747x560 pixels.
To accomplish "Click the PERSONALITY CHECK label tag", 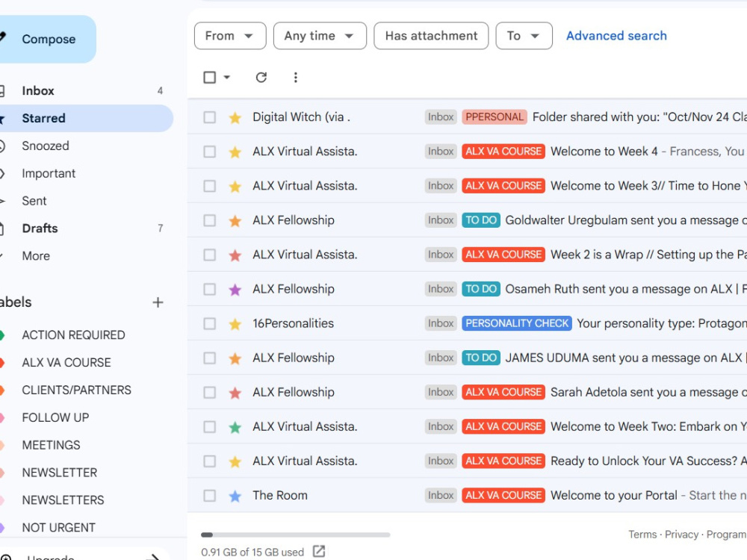I will click(517, 323).
